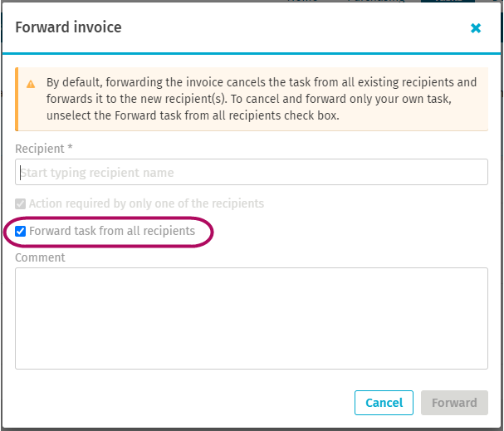Click the disabled Forward button
The width and height of the screenshot is (504, 431).
point(454,403)
